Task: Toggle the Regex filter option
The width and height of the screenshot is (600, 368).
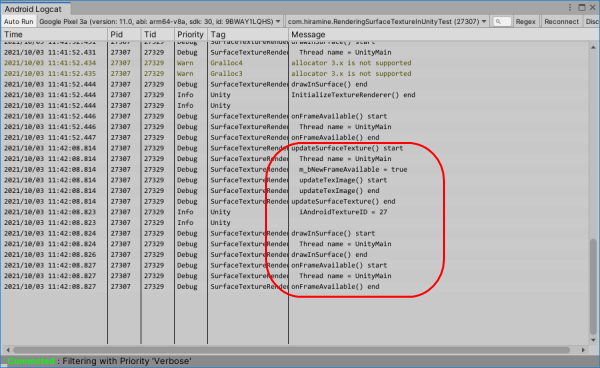Action: click(x=525, y=21)
